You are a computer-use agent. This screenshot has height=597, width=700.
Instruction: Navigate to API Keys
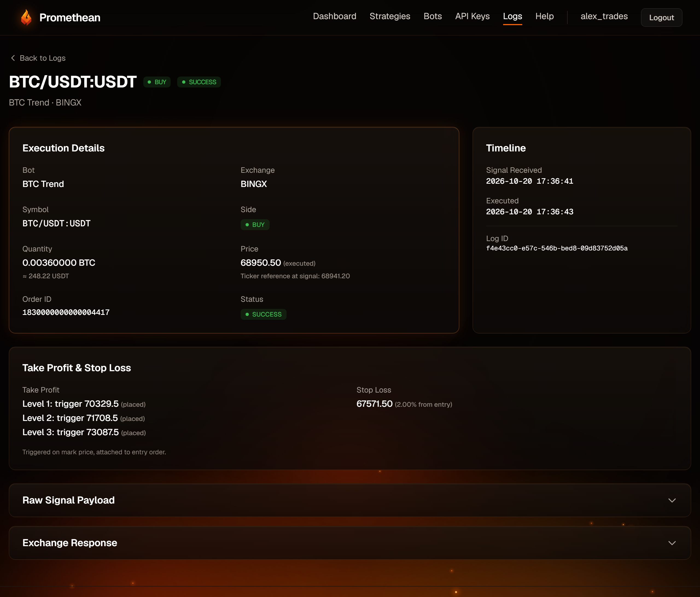point(472,16)
